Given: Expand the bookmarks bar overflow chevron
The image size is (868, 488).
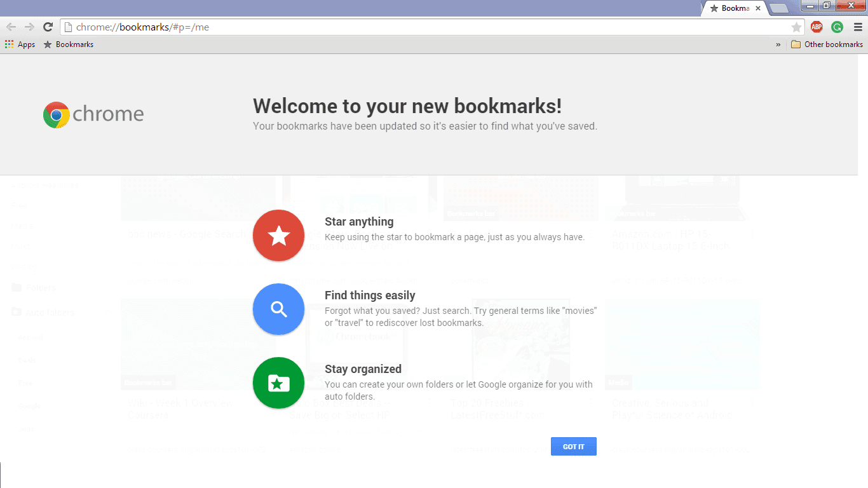Looking at the screenshot, I should 778,44.
